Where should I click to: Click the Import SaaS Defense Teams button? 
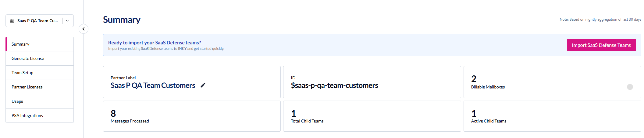point(601,45)
